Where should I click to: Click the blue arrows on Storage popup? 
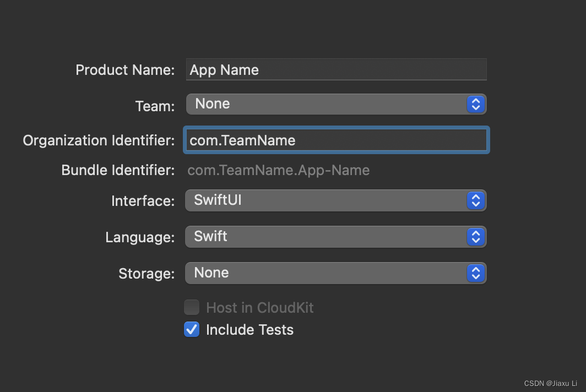(x=475, y=273)
